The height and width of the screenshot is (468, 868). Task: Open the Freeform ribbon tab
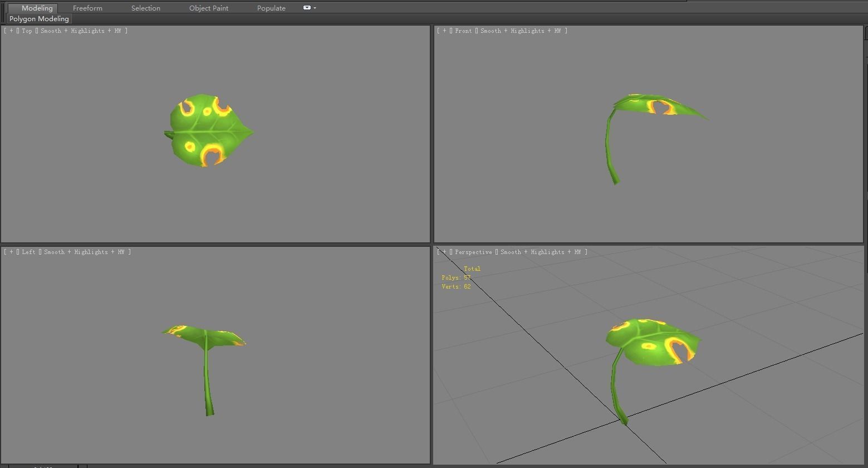87,8
